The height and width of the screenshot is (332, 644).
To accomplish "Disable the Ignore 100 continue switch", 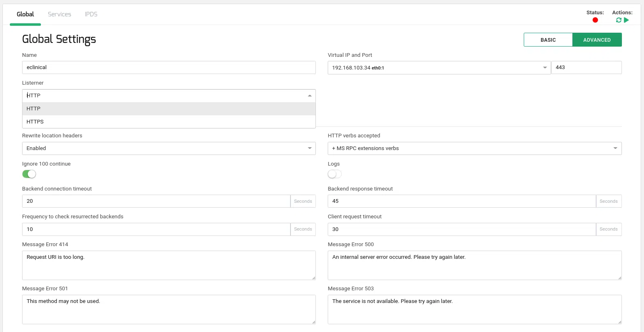I will [x=29, y=174].
